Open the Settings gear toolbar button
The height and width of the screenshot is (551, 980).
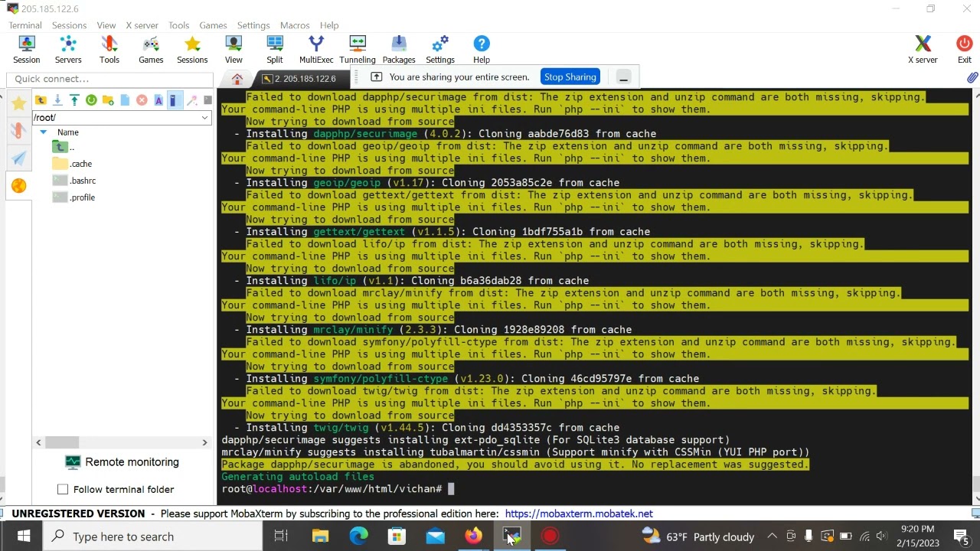click(x=440, y=50)
